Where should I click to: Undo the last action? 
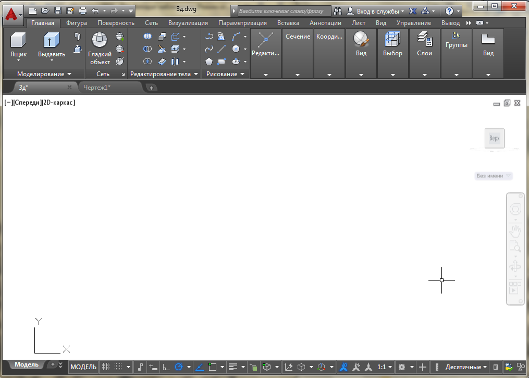(95, 11)
